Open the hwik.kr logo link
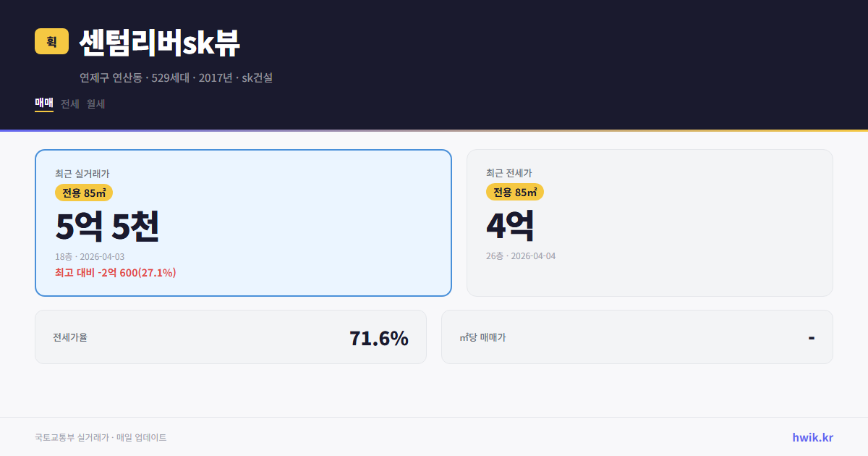868x456 pixels. [x=811, y=436]
